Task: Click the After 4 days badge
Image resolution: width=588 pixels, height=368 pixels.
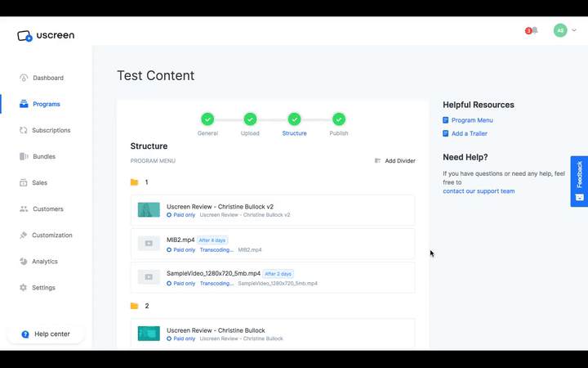Action: click(212, 240)
